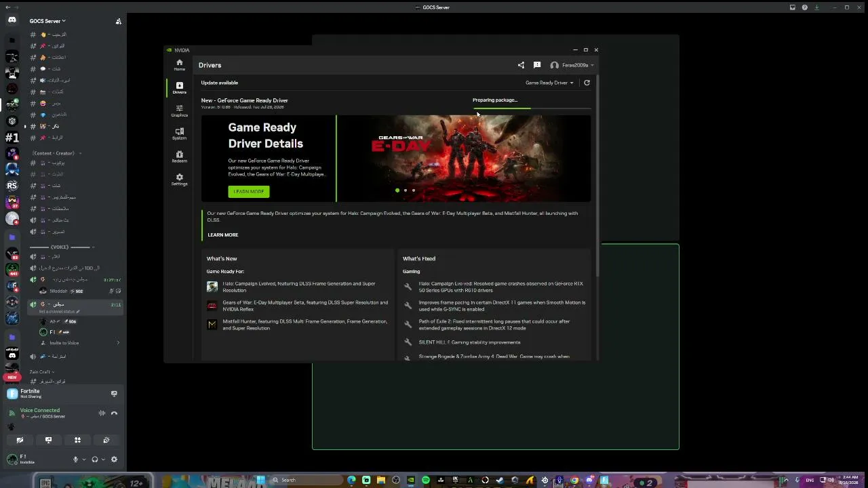Open Discord User Settings gear

point(114,460)
